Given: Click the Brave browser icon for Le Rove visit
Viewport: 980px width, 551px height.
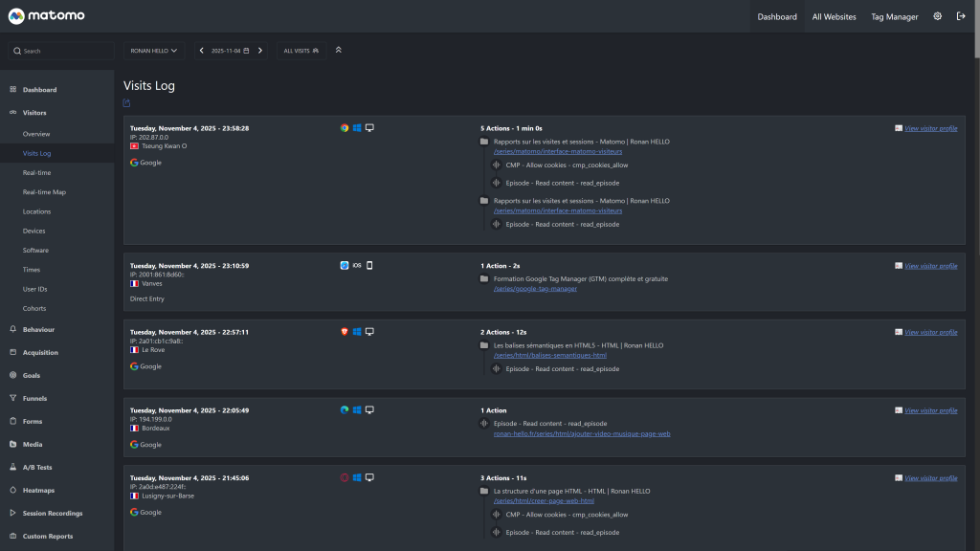Looking at the screenshot, I should coord(345,331).
